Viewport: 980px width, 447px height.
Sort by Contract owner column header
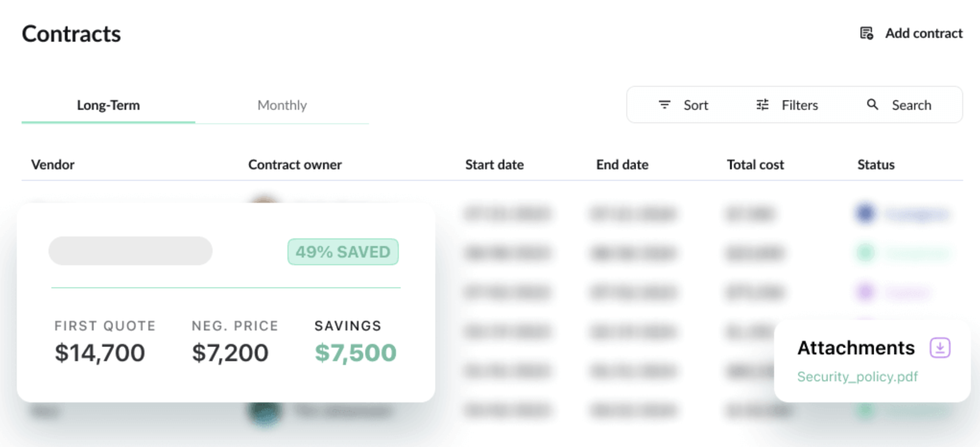[295, 165]
